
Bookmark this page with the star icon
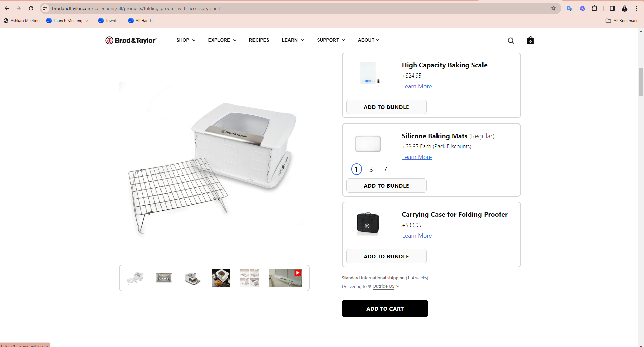[553, 8]
